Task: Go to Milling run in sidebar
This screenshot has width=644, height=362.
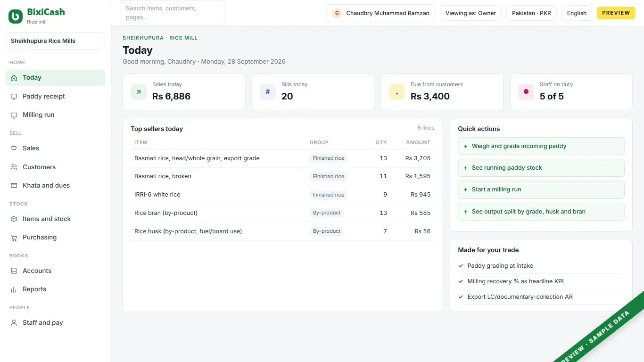Action: (x=55, y=115)
